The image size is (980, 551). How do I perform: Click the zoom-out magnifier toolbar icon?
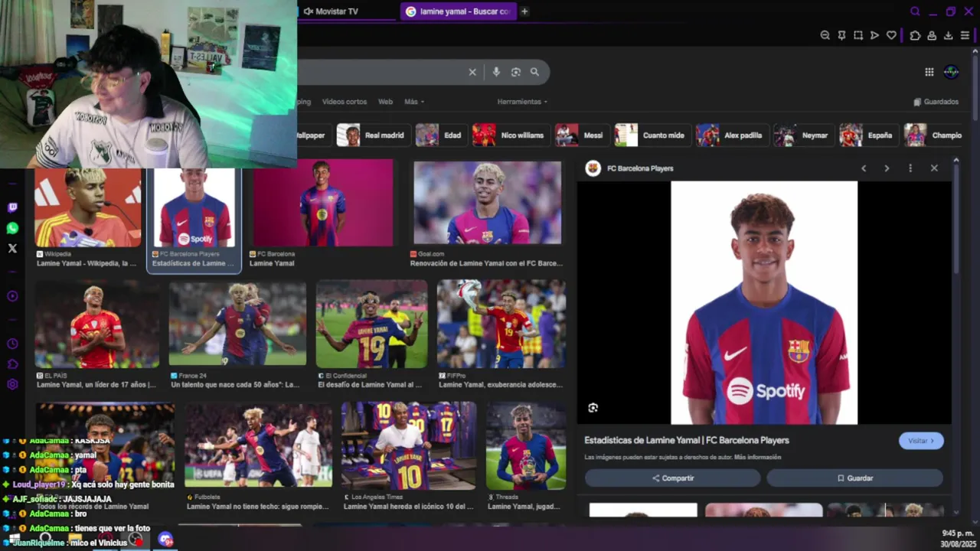tap(825, 35)
